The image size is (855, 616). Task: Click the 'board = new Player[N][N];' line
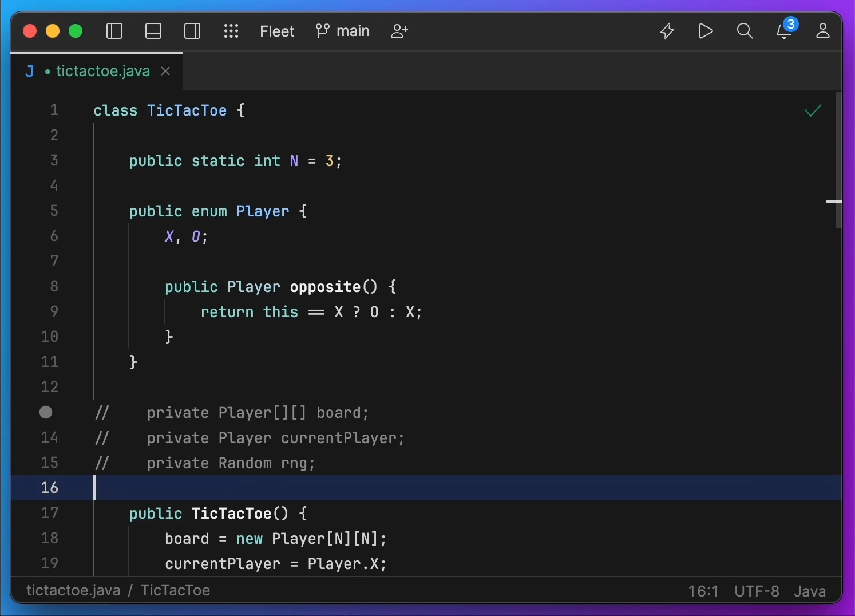[x=276, y=539]
